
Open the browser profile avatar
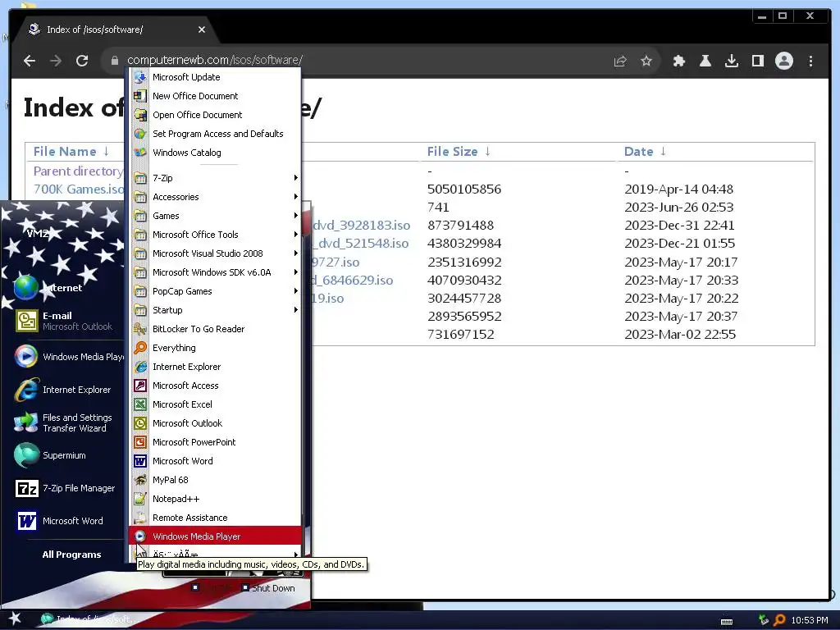(783, 61)
